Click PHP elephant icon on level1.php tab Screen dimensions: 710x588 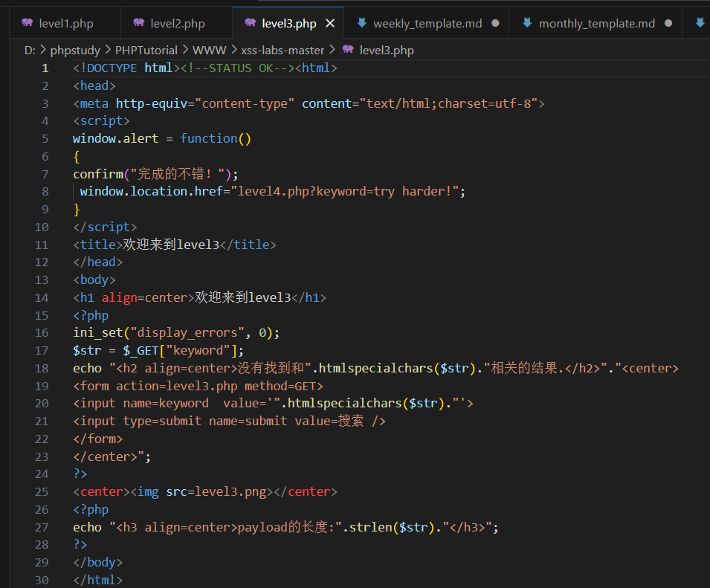click(x=28, y=22)
